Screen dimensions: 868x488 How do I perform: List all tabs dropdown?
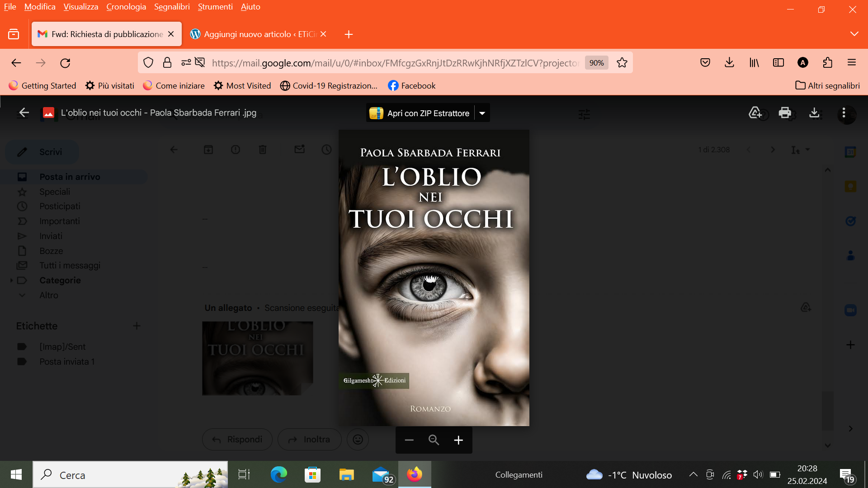(x=854, y=34)
